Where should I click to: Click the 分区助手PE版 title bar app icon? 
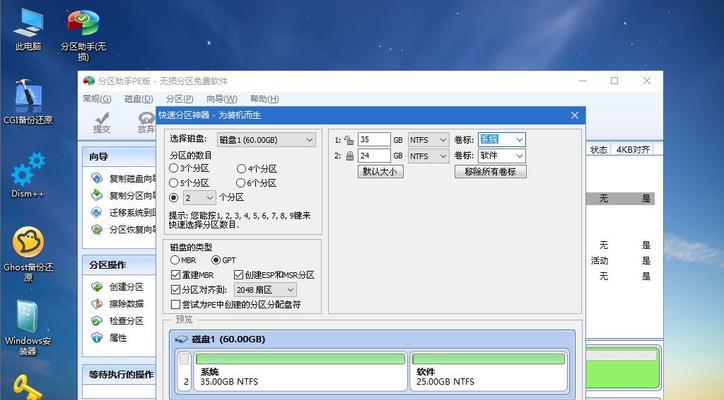click(x=89, y=81)
